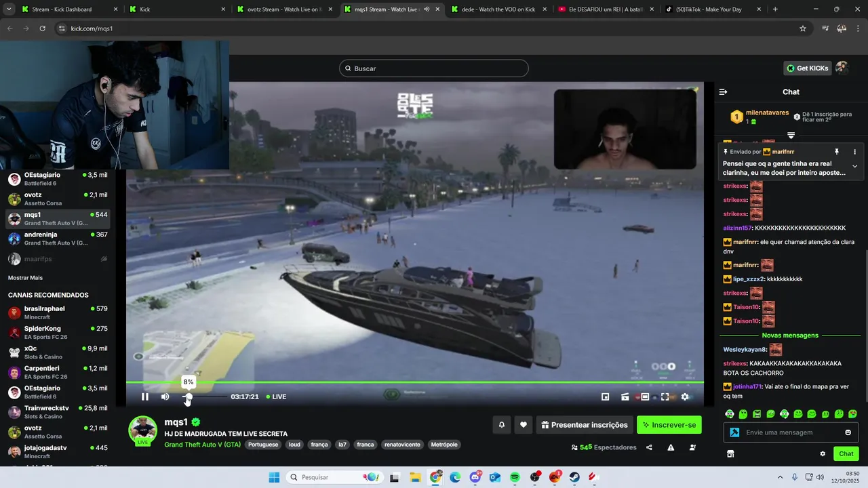Reload the page
The width and height of the screenshot is (868, 488).
point(42,28)
